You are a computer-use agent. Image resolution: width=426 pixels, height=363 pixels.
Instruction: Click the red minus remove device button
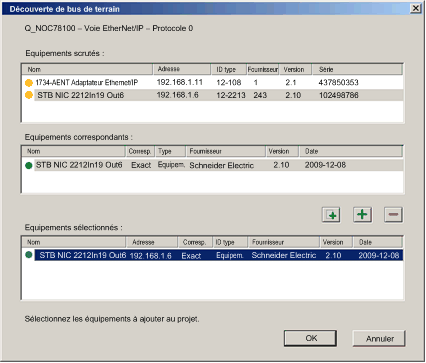pos(393,214)
